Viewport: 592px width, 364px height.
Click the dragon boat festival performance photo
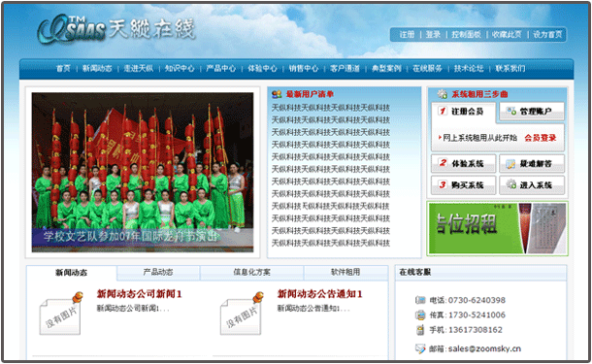pos(143,172)
